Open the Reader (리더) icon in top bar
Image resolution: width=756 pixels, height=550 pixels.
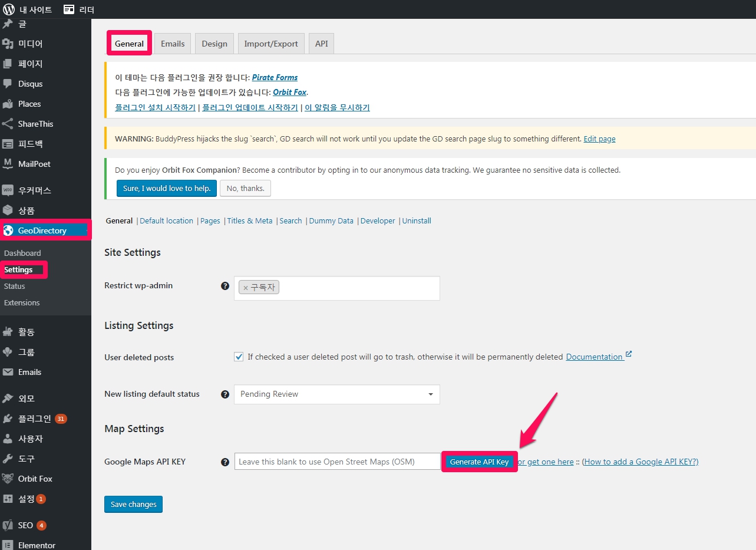[69, 9]
